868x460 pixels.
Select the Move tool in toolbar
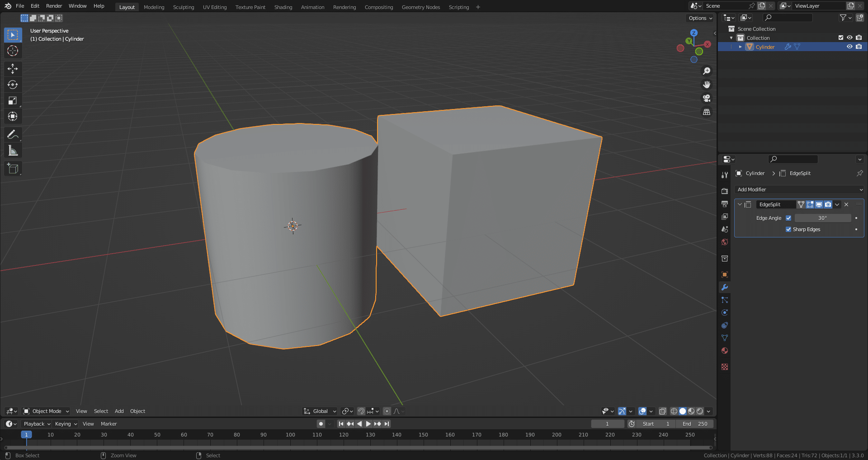[13, 69]
